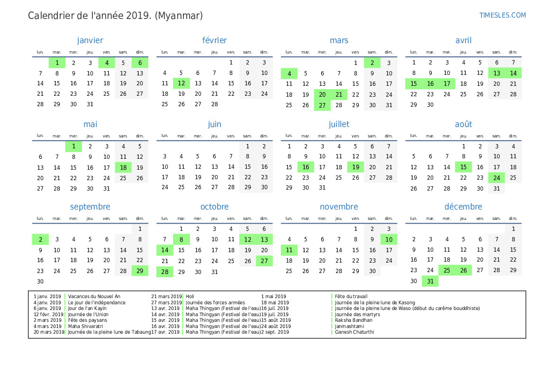Viewport: 554px width, 392px height.
Task: Select highlighted December 31 cell
Action: [x=430, y=281]
